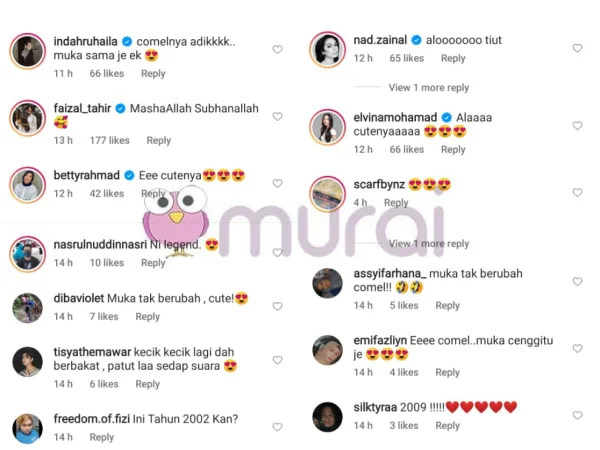Open elvinamohamad's profile via username
Viewport: 600px width, 450px height.
point(395,117)
